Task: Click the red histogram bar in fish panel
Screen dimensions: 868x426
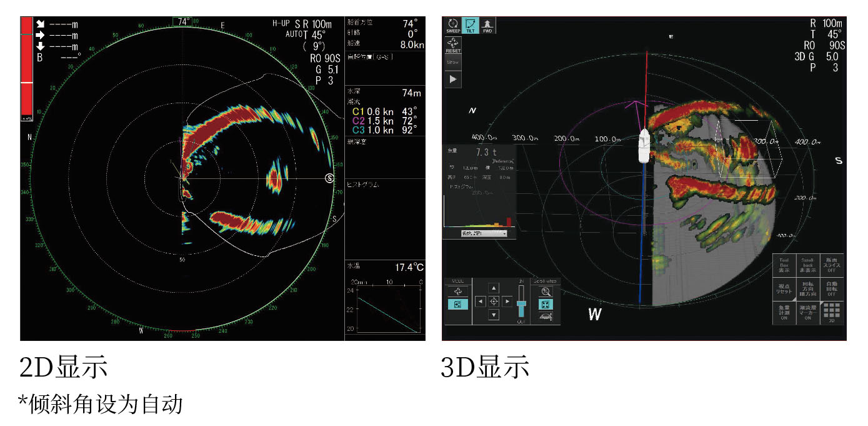Action: coord(509,221)
